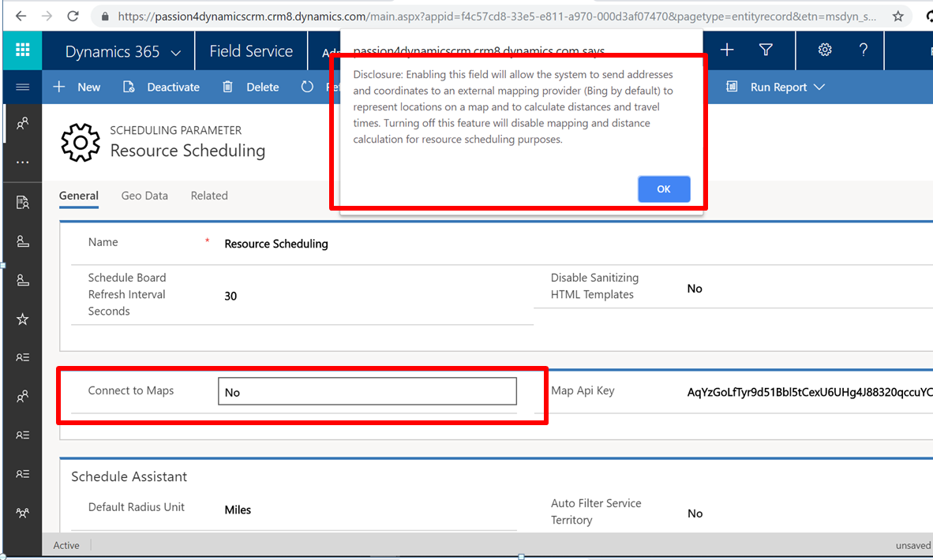Expand the Dynamics 365 dropdown chevron

(x=175, y=52)
